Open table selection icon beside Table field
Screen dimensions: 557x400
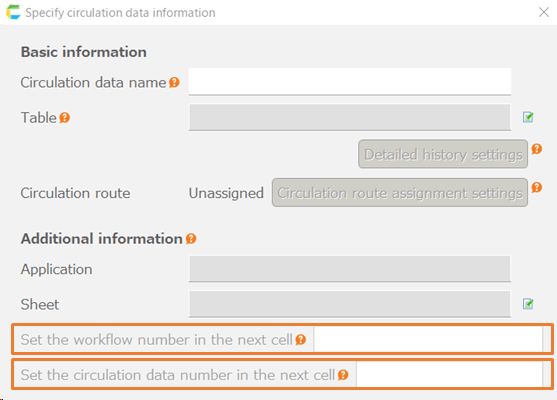[528, 117]
